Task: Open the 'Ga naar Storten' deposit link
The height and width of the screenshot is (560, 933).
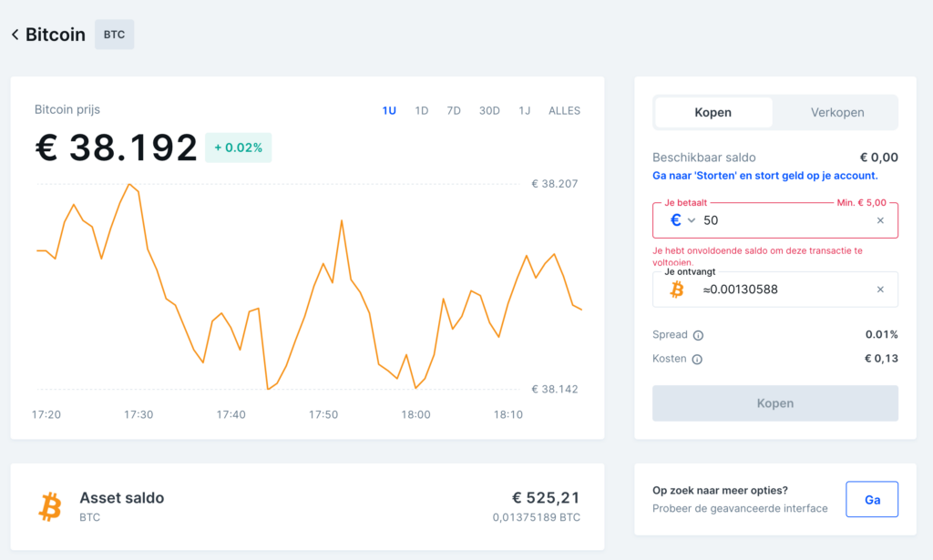Action: click(x=767, y=175)
